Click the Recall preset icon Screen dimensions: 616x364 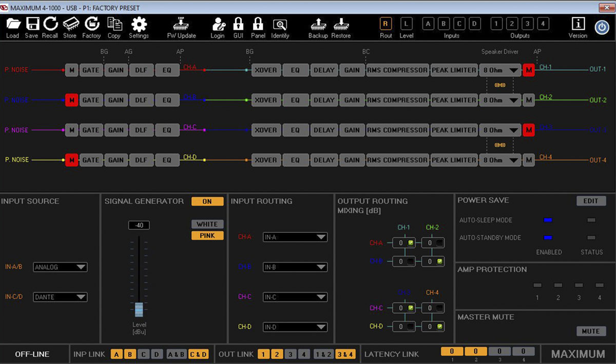click(x=50, y=24)
